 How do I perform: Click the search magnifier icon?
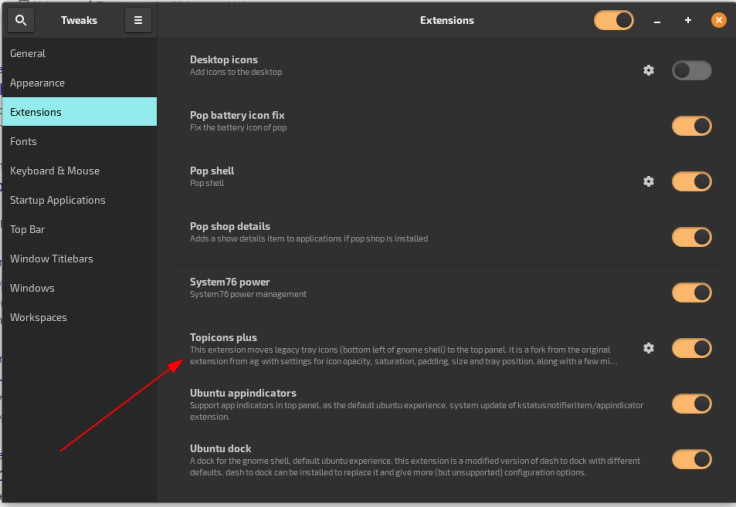21,20
